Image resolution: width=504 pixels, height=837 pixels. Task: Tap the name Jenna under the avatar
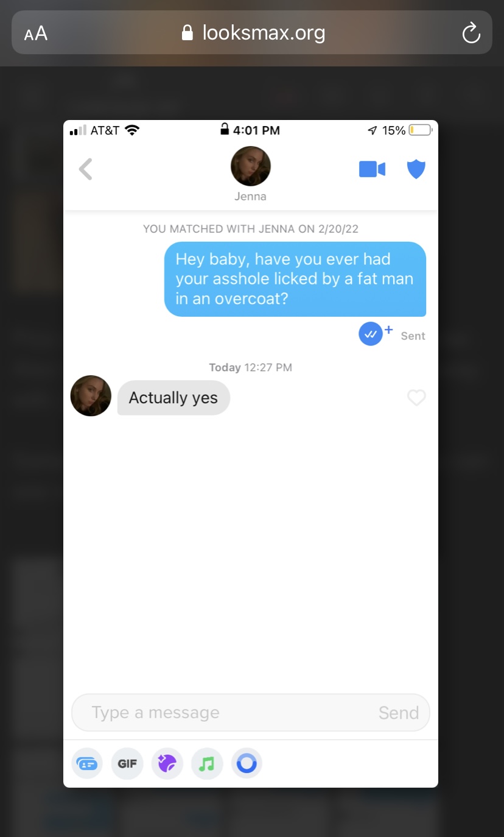click(x=251, y=197)
